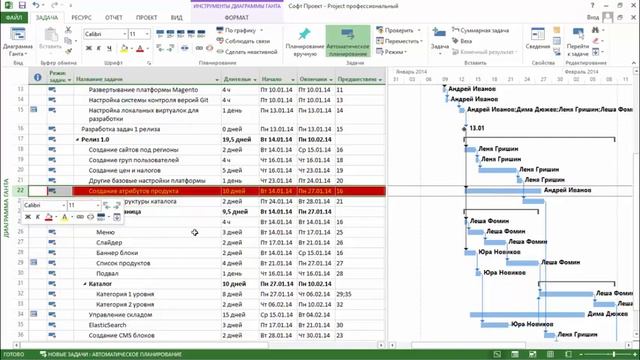Toggle Автоматическое планирование mode
The height and width of the screenshot is (360, 640).
[x=348, y=41]
